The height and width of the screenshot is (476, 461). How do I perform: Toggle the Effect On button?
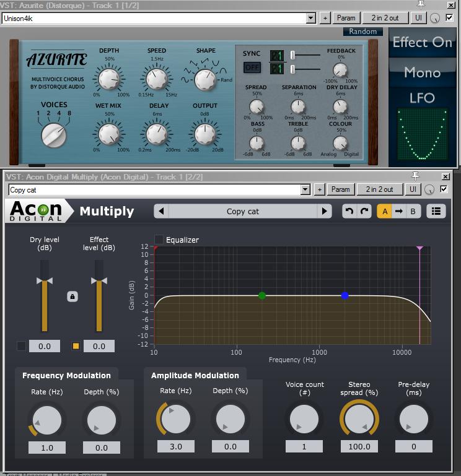tap(423, 42)
